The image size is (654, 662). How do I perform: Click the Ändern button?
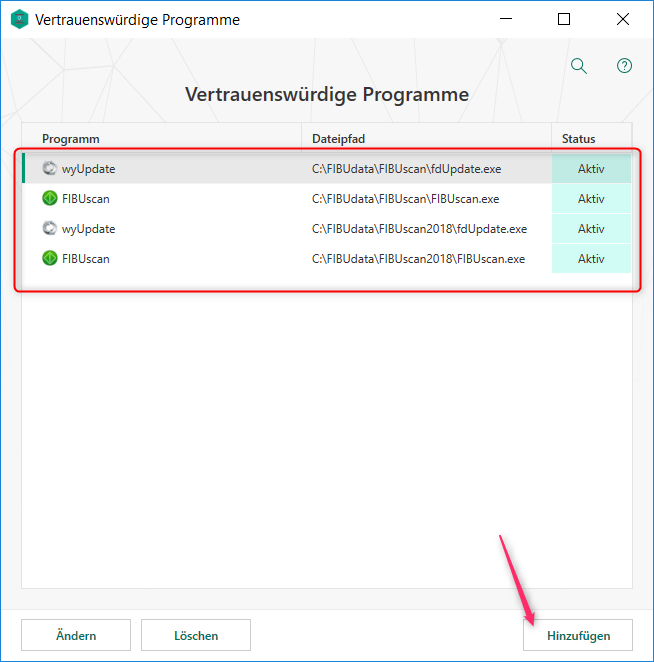(76, 635)
